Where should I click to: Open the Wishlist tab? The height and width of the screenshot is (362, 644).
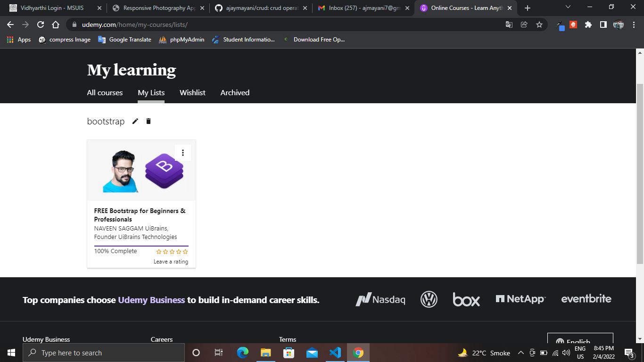pos(192,93)
